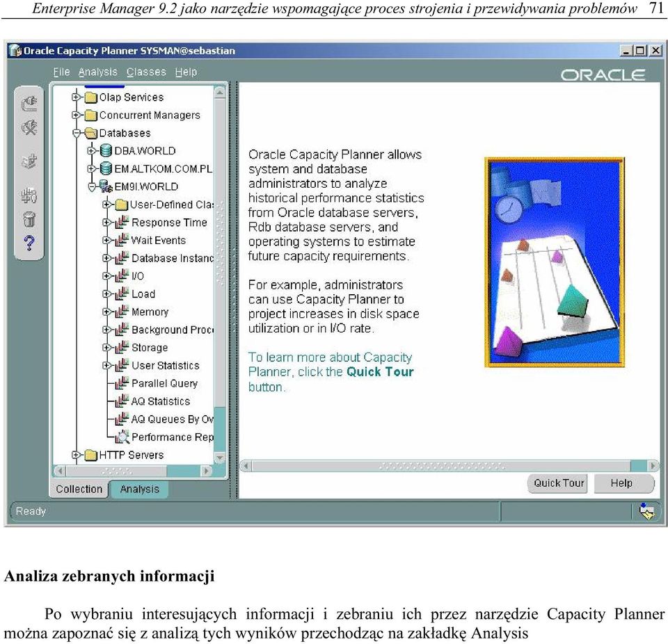Click the greyed third icon in the left toolbar

tap(29, 161)
